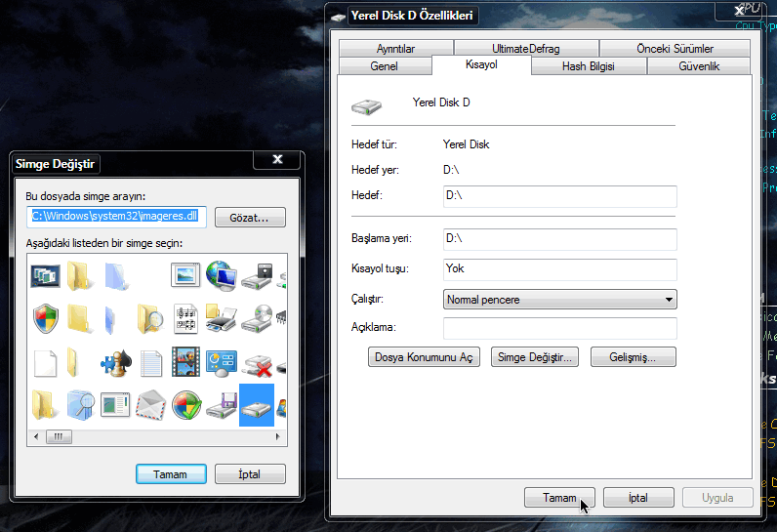The height and width of the screenshot is (532, 777).
Task: Open the Çalıştır Normal pencere dropdown
Action: pos(560,299)
